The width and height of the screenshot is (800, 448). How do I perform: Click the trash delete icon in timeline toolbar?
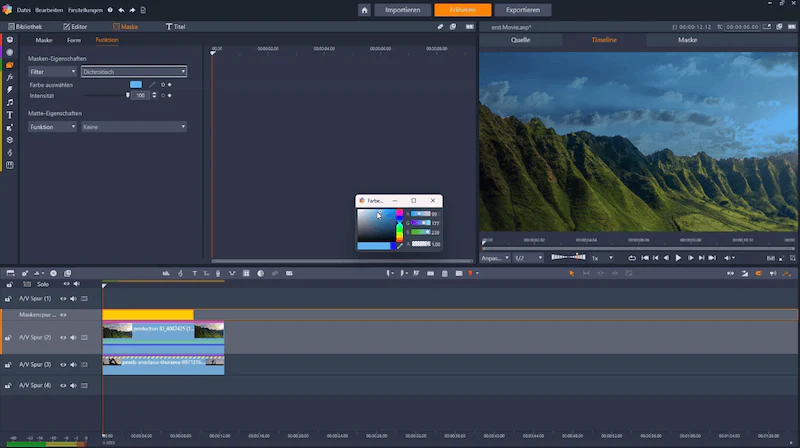pos(445,273)
